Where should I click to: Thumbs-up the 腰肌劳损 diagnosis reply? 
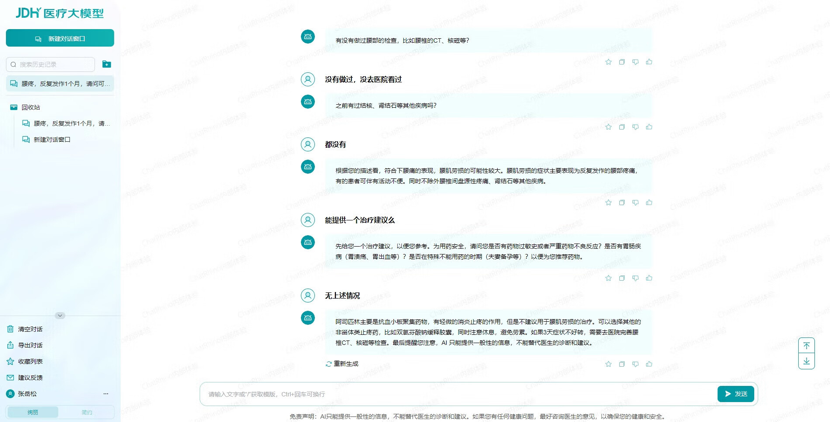coord(649,202)
